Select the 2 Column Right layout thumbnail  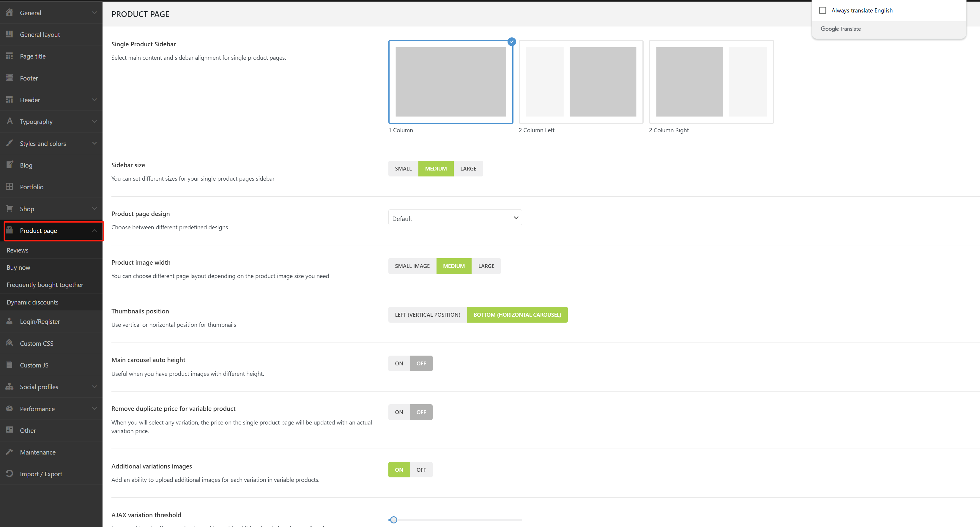711,82
